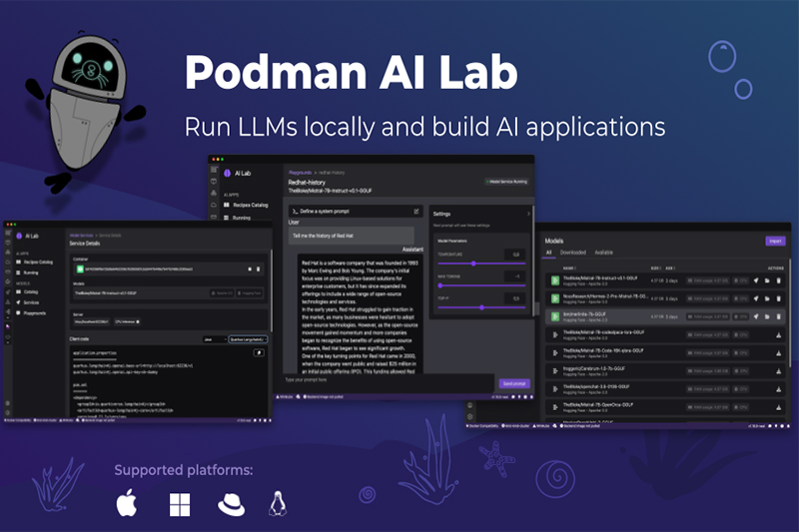Open folder for TheBloke Mistral-7B-Instruct model

(767, 280)
